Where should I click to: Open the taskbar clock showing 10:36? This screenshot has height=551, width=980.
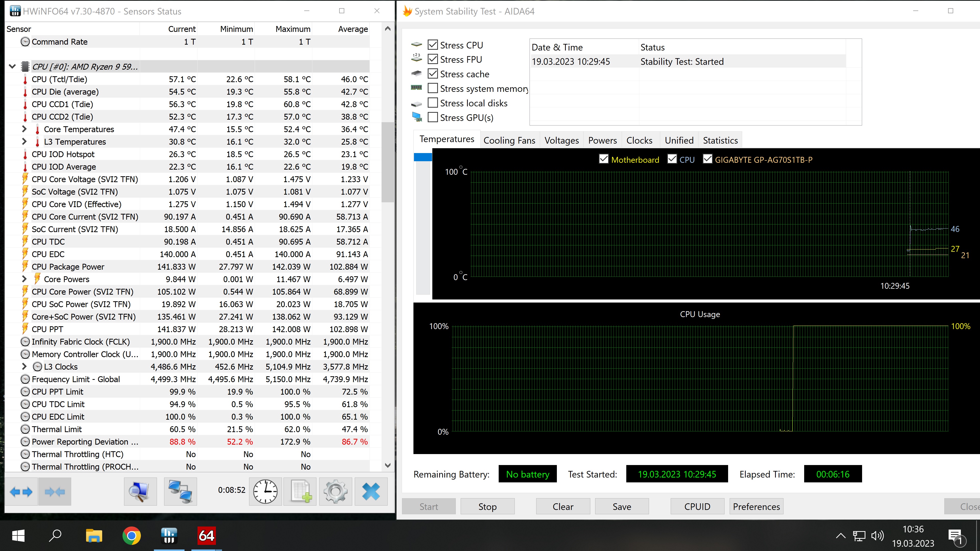click(x=913, y=536)
